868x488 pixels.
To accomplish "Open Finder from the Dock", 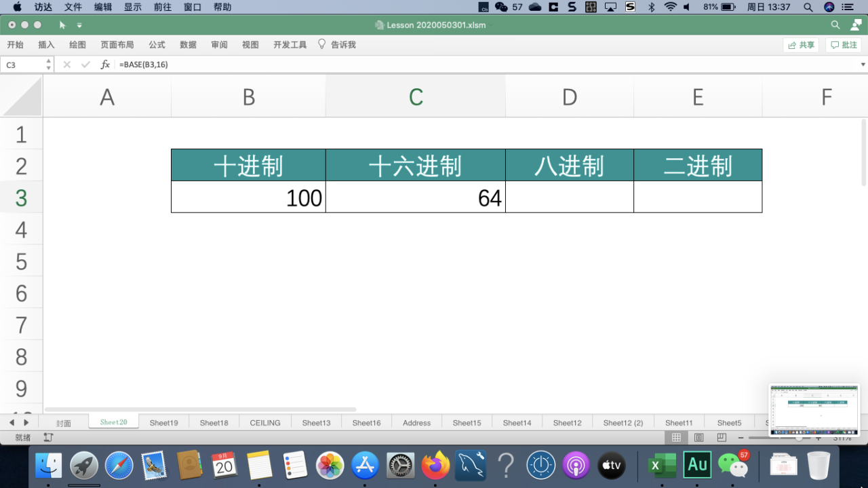I will 49,466.
